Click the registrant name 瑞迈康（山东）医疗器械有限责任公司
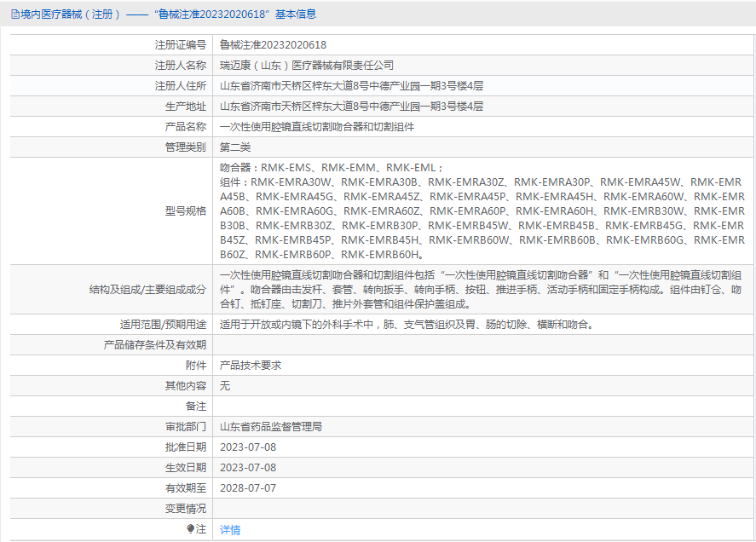Image resolution: width=756 pixels, height=542 pixels. tap(307, 65)
